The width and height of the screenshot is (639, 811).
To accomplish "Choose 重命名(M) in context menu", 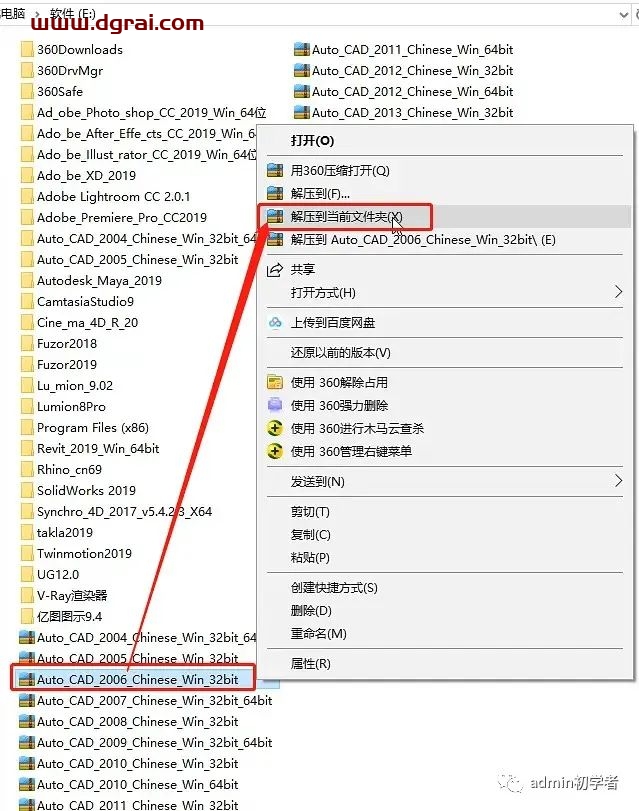I will pyautogui.click(x=318, y=634).
